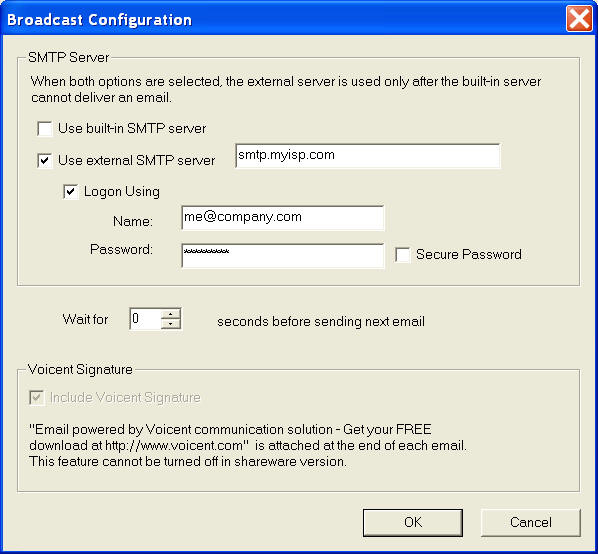Click the Voicent Signature group heading
The height and width of the screenshot is (554, 598).
tap(80, 369)
